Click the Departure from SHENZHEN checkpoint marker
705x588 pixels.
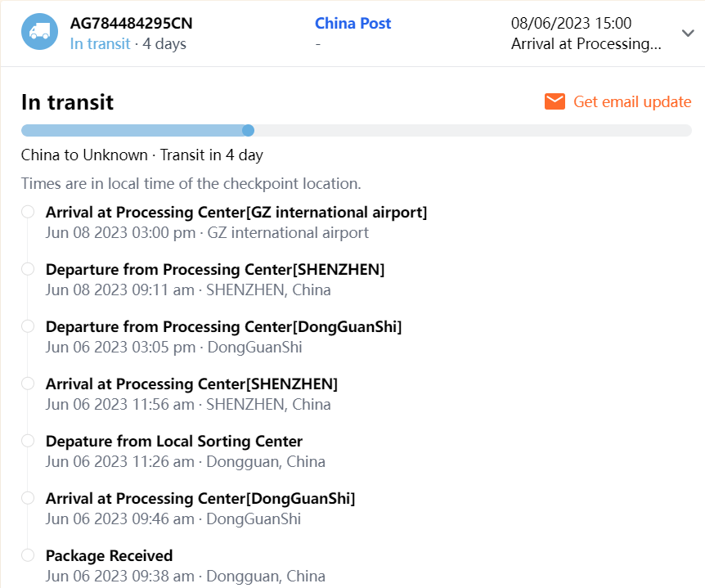pyautogui.click(x=28, y=269)
